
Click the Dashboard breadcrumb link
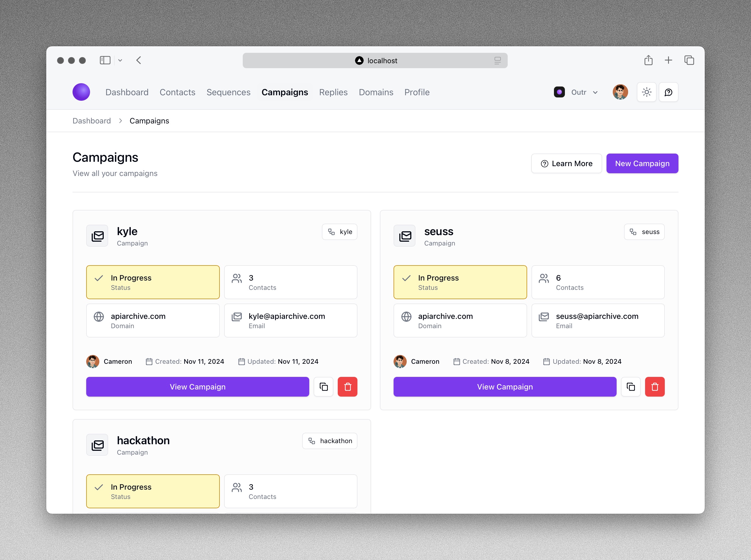91,121
